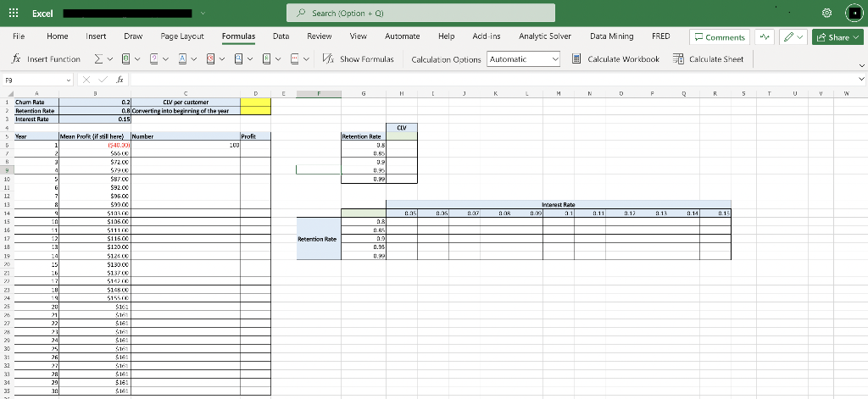Click Calculate Workbook
868x399 pixels.
tap(615, 59)
